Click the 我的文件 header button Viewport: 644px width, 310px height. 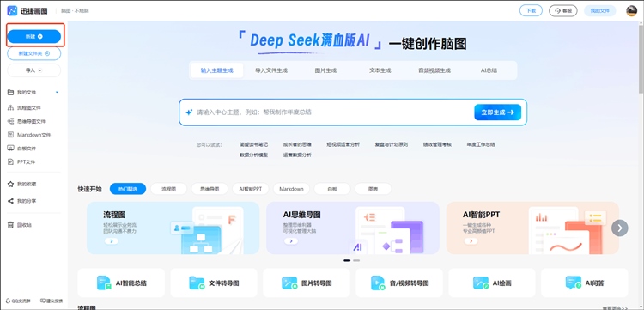click(600, 10)
